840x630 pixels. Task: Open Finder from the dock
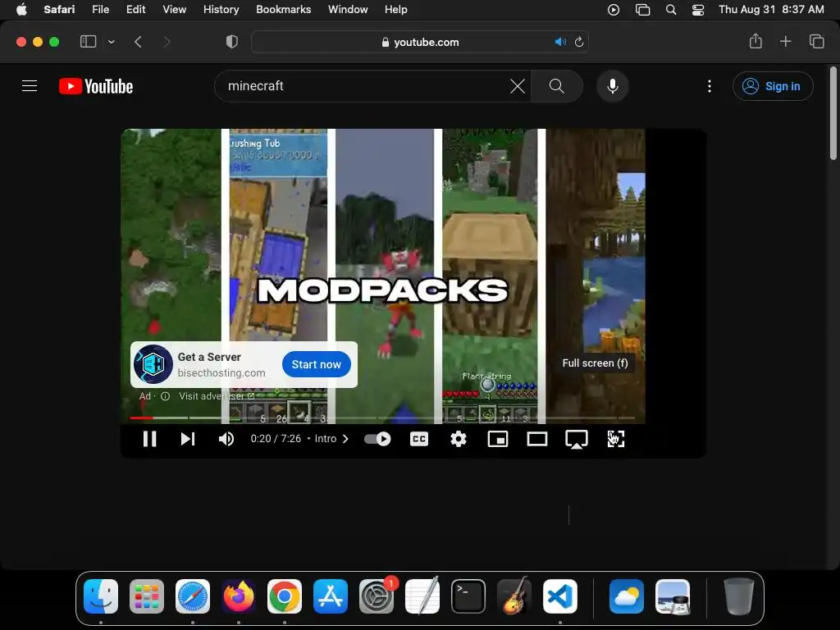[101, 596]
